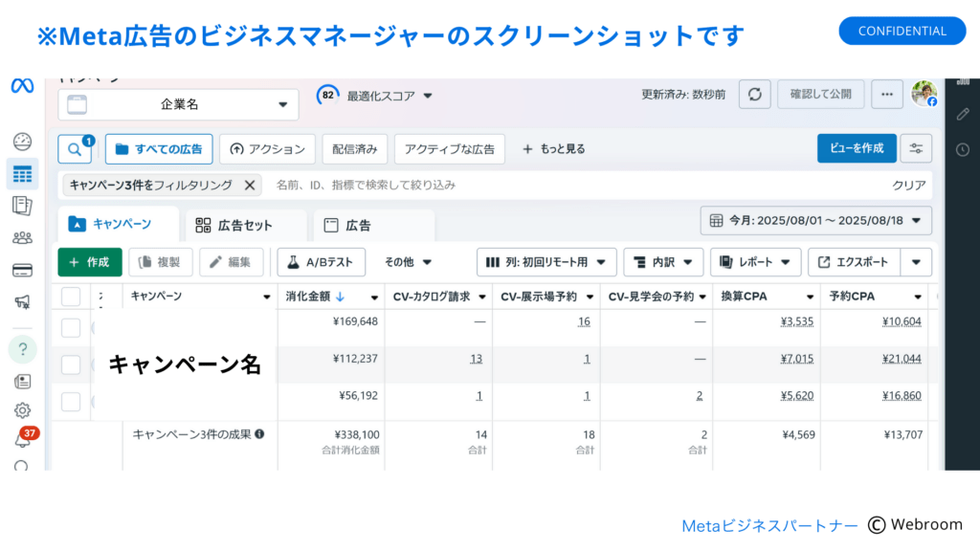The height and width of the screenshot is (551, 980).
Task: Open the billing credit card icon in sidebar
Action: (22, 272)
